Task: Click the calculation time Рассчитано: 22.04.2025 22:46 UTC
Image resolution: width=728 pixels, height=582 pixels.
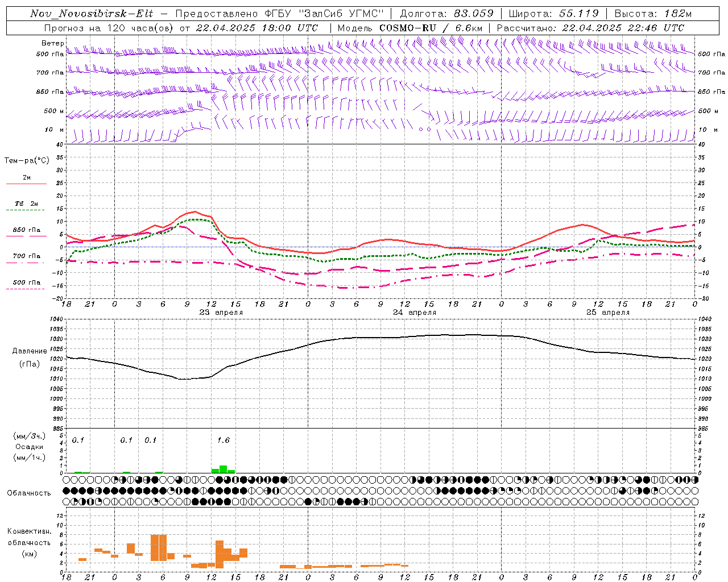Action: point(590,28)
